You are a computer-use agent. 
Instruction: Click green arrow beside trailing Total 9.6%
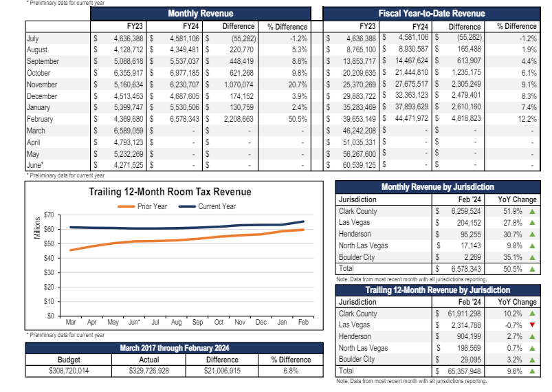tap(531, 371)
